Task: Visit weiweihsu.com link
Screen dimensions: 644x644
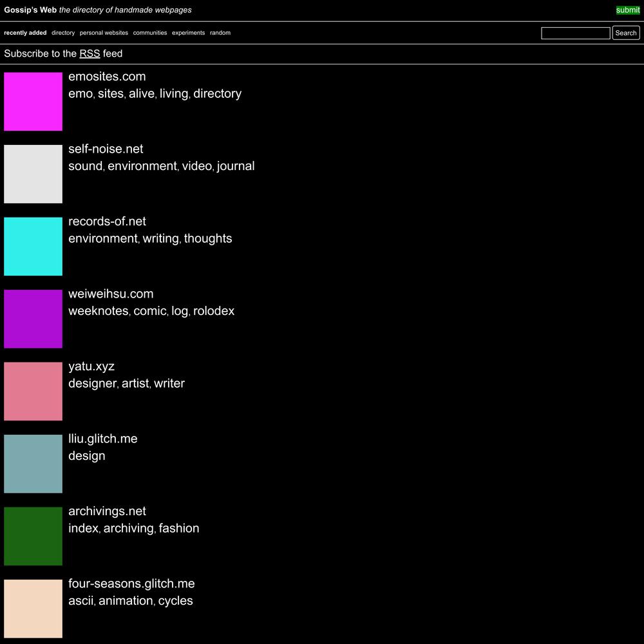Action: (x=111, y=294)
